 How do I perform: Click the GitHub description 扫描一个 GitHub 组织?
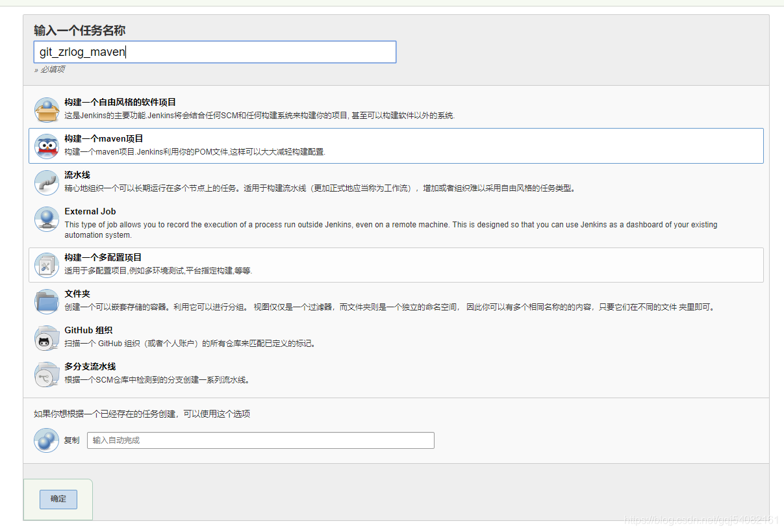pyautogui.click(x=190, y=344)
